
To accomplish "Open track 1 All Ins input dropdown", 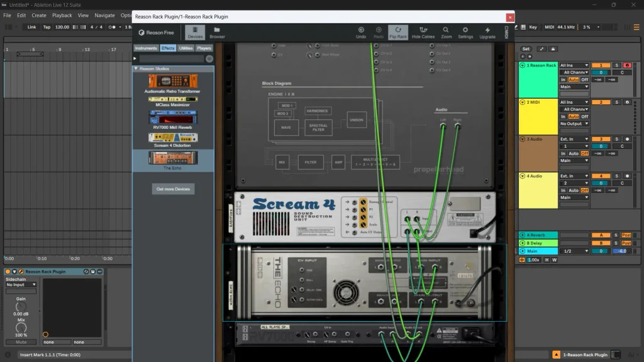I will (x=574, y=65).
